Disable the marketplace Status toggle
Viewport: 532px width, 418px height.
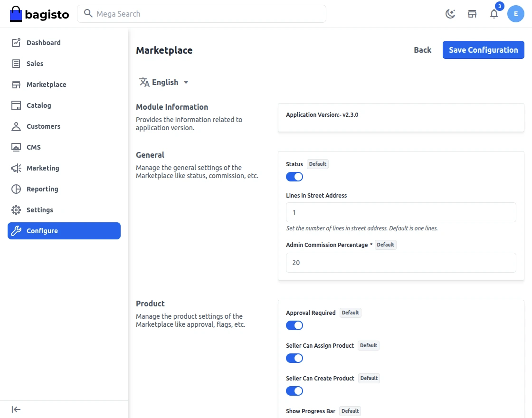[x=294, y=176]
